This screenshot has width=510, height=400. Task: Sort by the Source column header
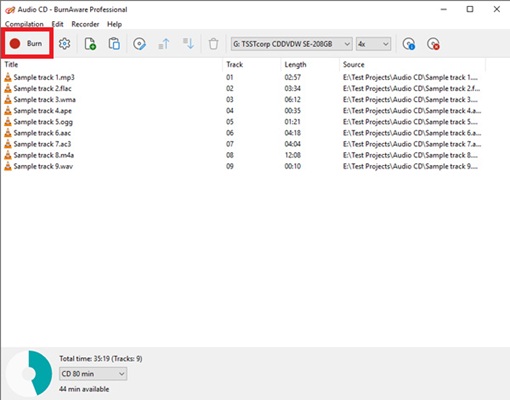click(x=412, y=64)
